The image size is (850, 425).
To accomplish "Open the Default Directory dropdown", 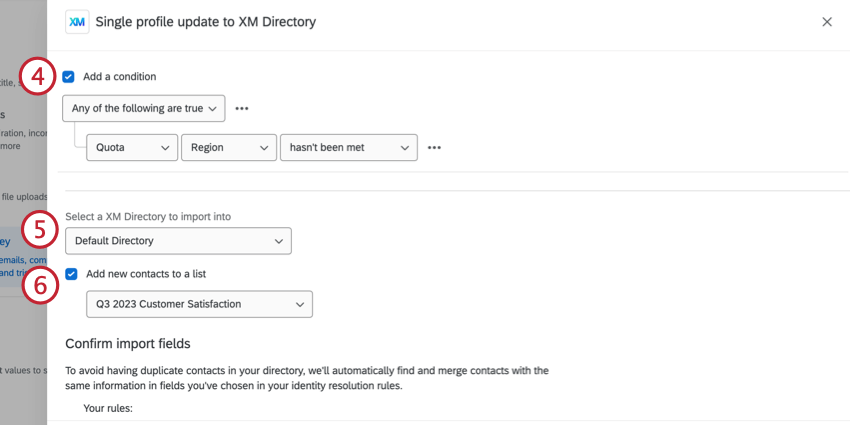I will click(x=178, y=241).
